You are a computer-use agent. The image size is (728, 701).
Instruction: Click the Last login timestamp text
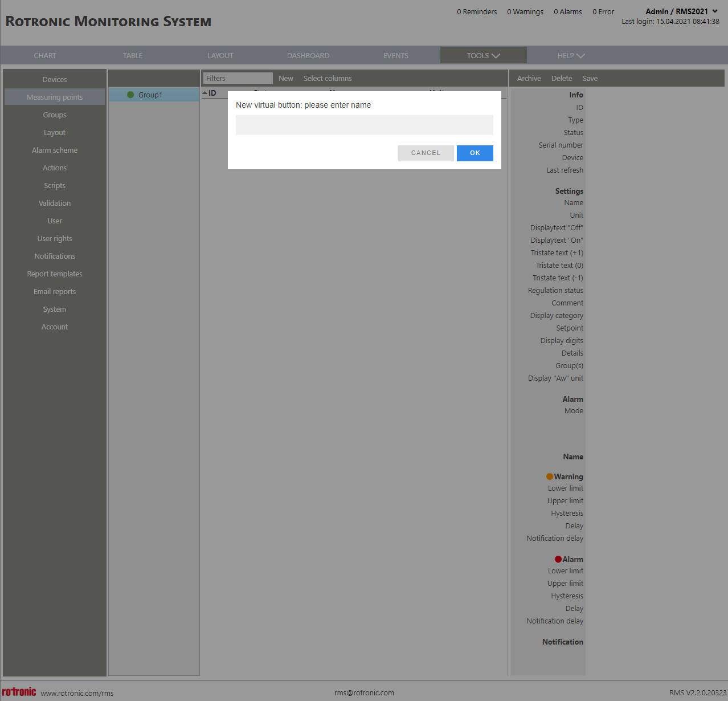(670, 21)
